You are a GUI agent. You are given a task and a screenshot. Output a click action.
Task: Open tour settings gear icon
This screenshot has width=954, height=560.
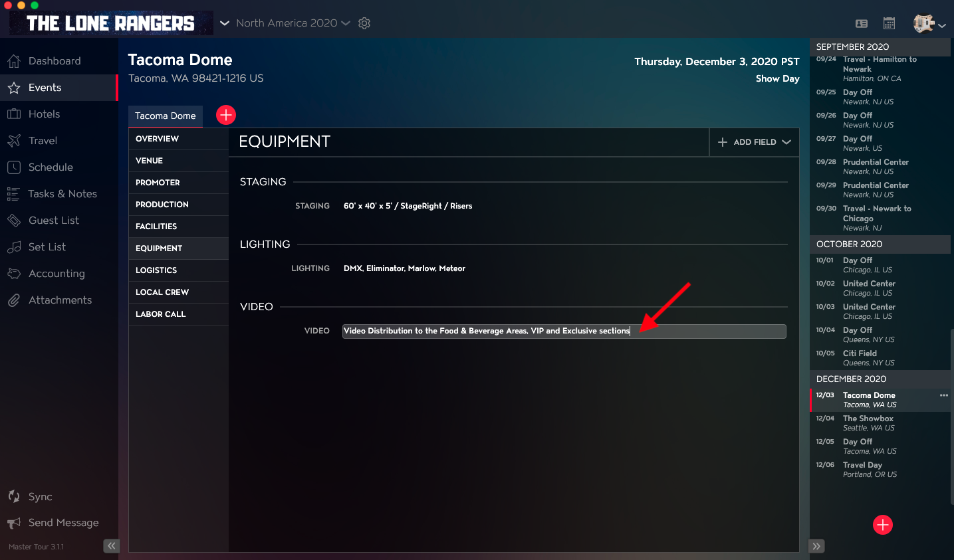pyautogui.click(x=364, y=23)
